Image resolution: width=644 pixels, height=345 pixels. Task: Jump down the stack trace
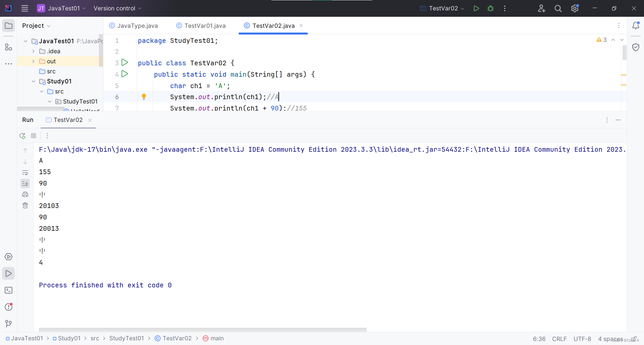25,162
